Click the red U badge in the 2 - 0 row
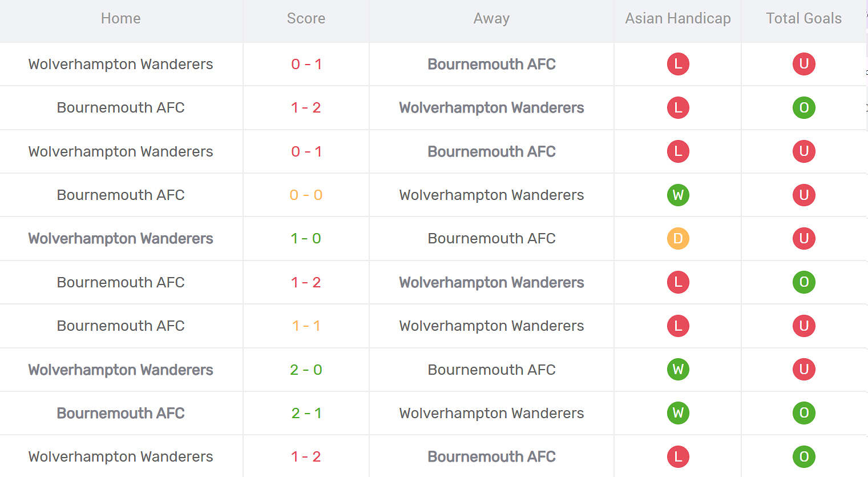868x477 pixels. [x=804, y=370]
